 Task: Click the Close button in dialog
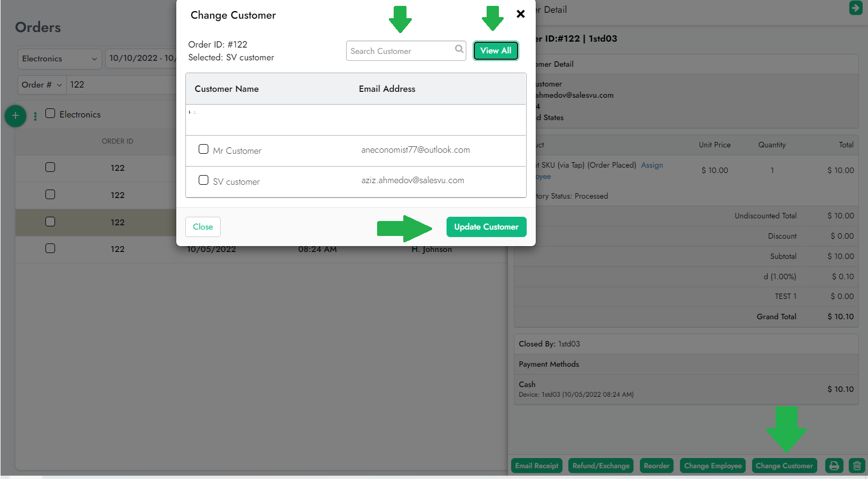click(x=202, y=227)
